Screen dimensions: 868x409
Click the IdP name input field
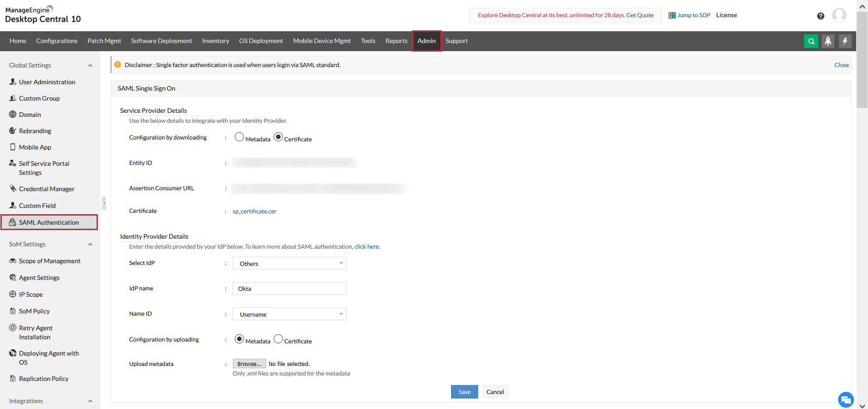pyautogui.click(x=290, y=289)
